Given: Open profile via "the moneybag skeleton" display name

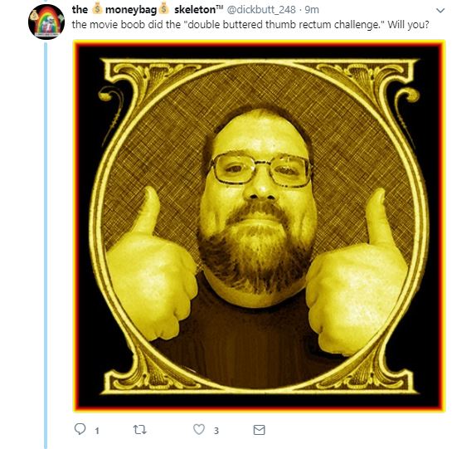Looking at the screenshot, I should coord(148,9).
